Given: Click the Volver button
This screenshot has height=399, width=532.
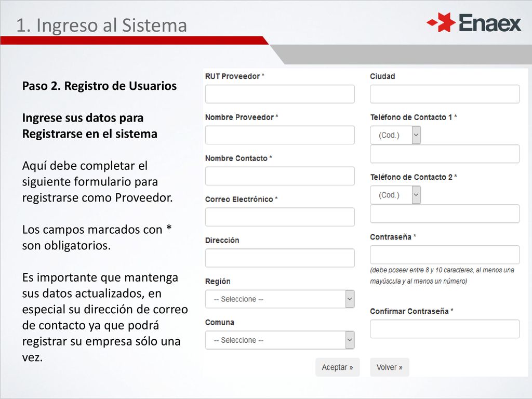Looking at the screenshot, I should pyautogui.click(x=390, y=367).
